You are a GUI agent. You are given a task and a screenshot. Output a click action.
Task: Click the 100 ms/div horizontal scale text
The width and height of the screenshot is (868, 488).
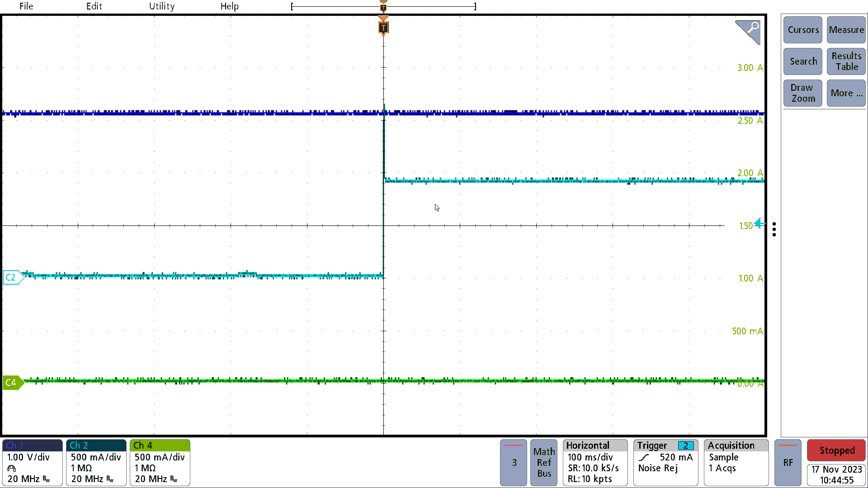590,457
